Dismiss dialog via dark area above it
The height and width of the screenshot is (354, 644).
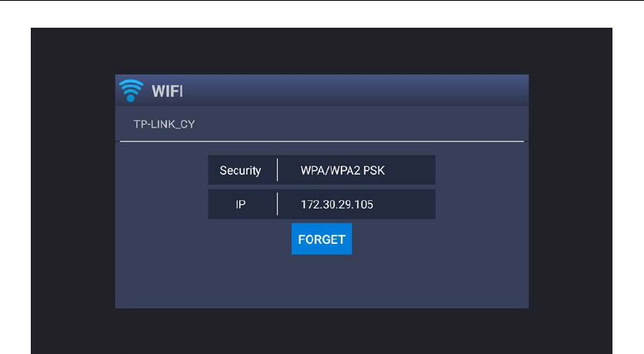pyautogui.click(x=322, y=51)
